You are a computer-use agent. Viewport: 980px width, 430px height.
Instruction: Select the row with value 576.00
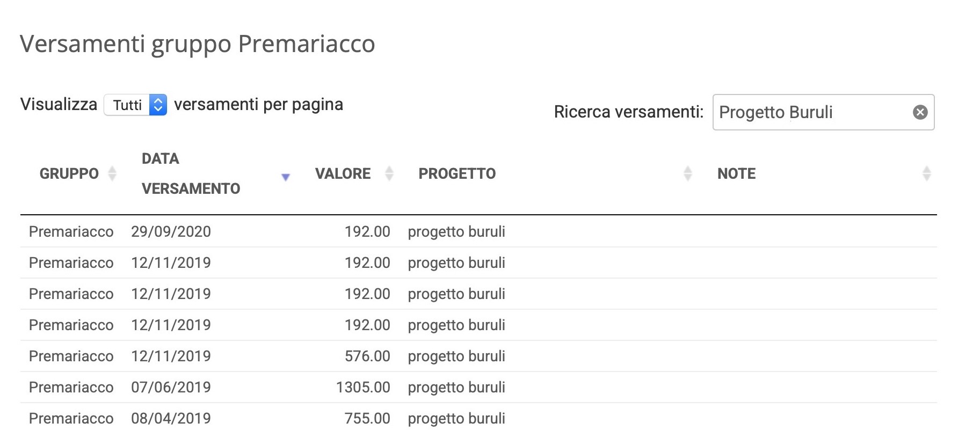478,356
